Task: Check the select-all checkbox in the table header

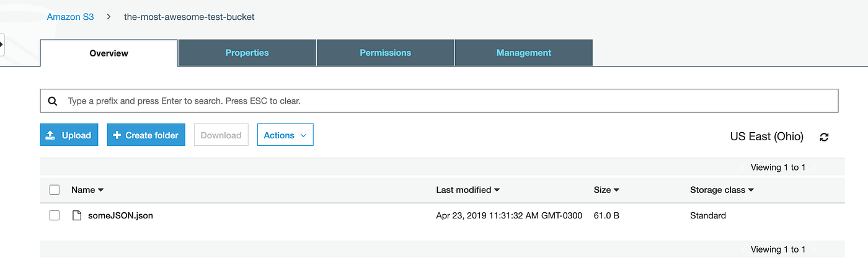Action: (55, 190)
